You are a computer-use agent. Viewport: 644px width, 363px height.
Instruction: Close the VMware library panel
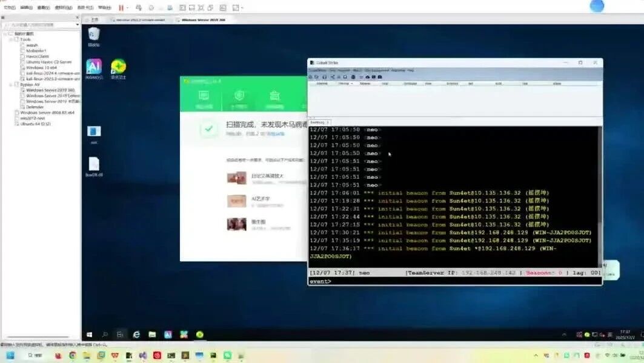point(77,17)
